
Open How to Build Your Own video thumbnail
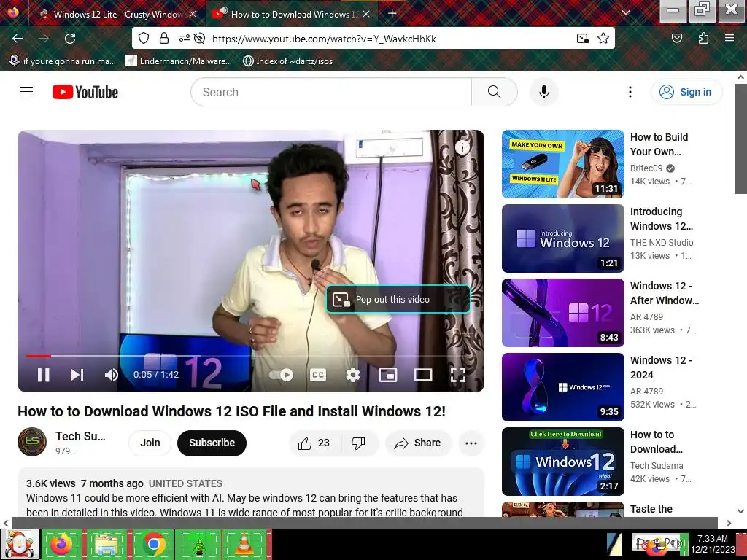tap(562, 164)
